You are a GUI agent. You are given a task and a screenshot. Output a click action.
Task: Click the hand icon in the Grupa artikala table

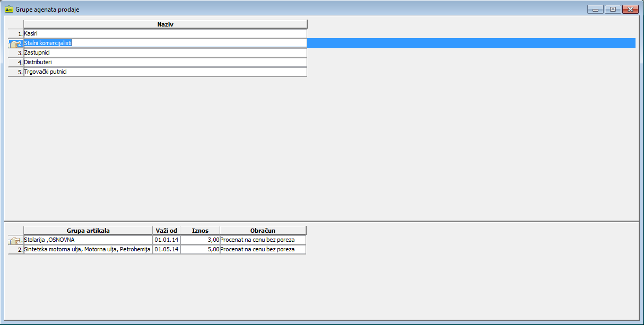click(15, 241)
